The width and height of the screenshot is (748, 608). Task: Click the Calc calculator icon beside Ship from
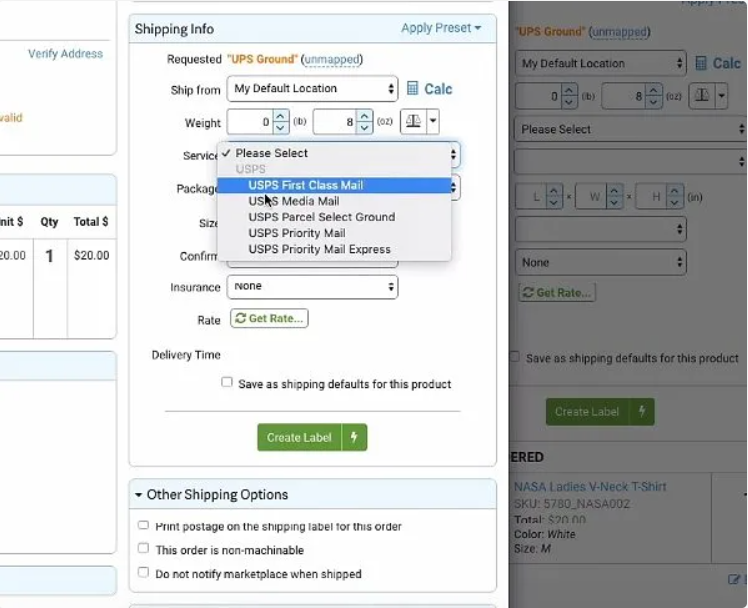[x=413, y=89]
